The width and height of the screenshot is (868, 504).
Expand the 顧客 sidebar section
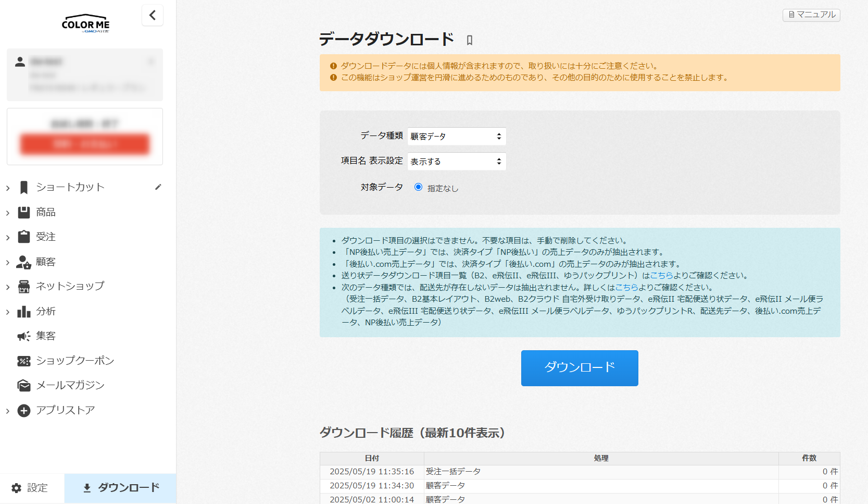[8, 262]
